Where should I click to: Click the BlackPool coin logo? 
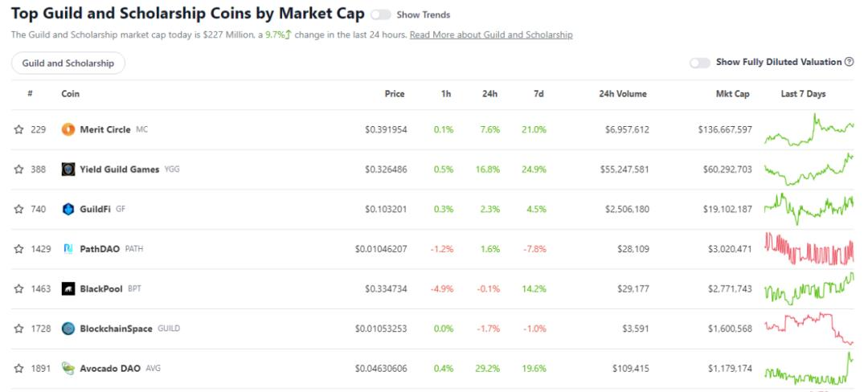[68, 288]
